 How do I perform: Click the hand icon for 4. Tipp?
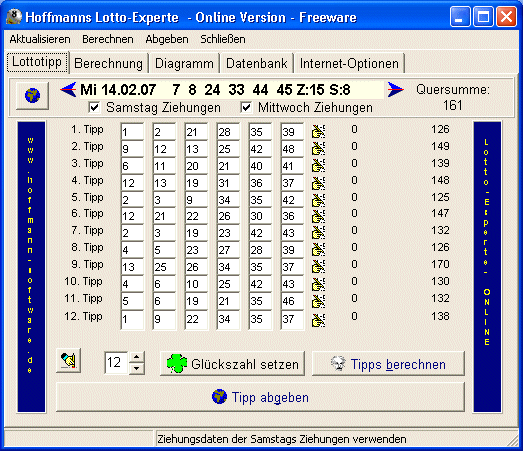318,182
